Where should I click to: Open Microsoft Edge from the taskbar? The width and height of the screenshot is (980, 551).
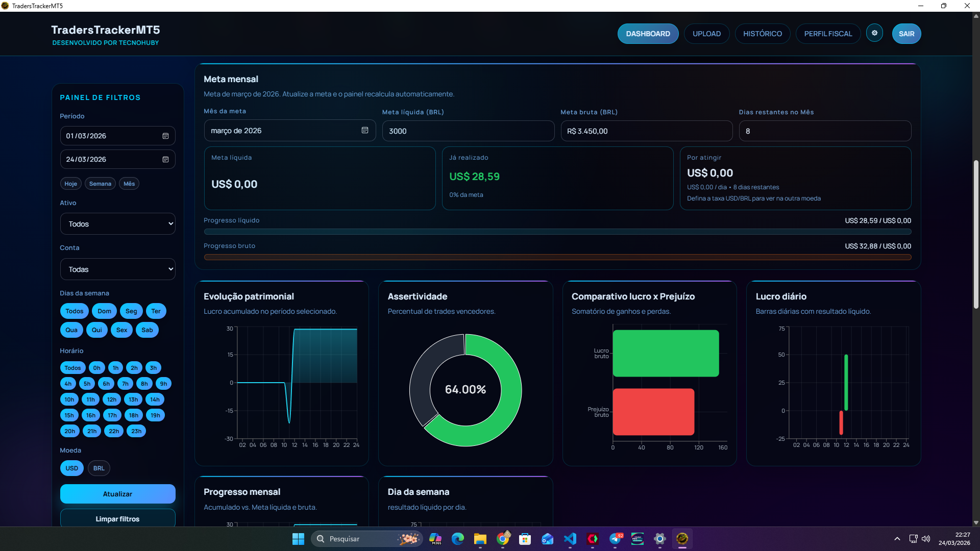click(x=458, y=539)
